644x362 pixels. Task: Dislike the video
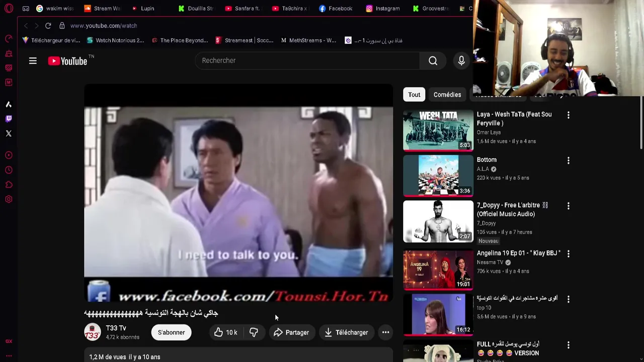point(254,332)
